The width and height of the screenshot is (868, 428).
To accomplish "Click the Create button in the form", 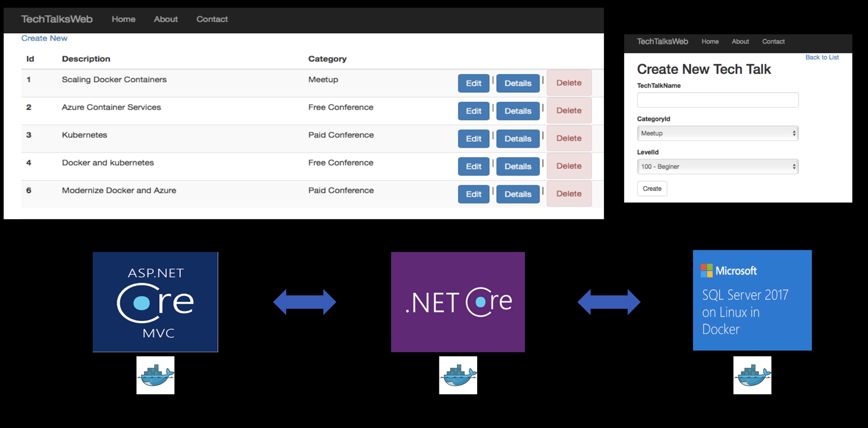I will point(652,189).
